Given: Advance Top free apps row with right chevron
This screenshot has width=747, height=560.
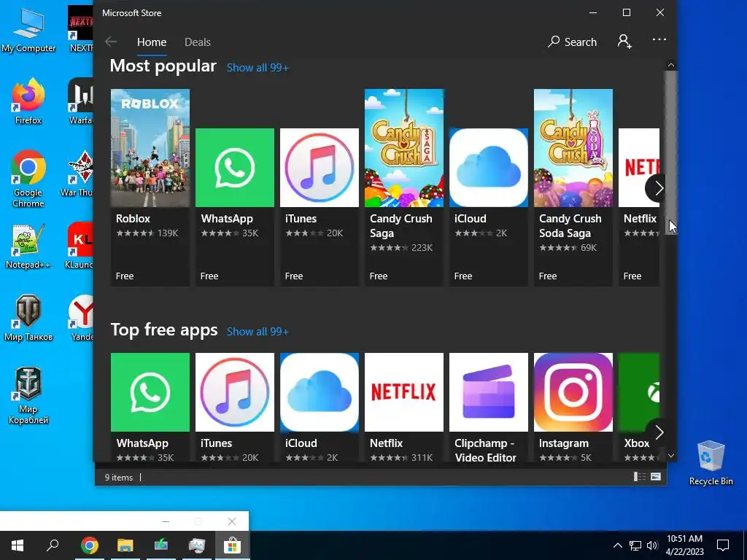Looking at the screenshot, I should (x=659, y=432).
